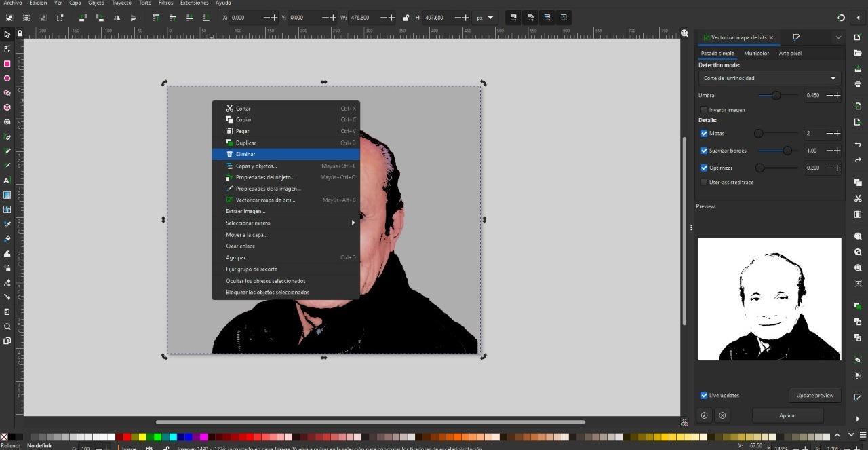The image size is (868, 450).
Task: Flip selection vertically
Action: tap(133, 18)
